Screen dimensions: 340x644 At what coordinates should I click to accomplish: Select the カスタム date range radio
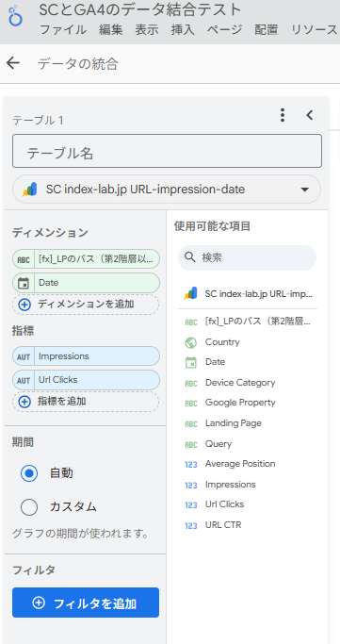point(29,507)
